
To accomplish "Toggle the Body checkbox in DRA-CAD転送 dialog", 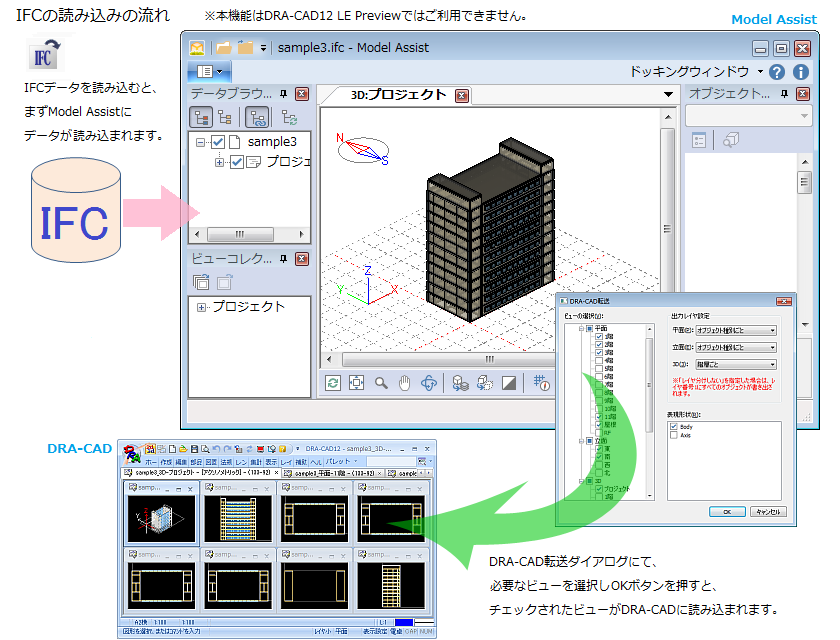I will (673, 427).
